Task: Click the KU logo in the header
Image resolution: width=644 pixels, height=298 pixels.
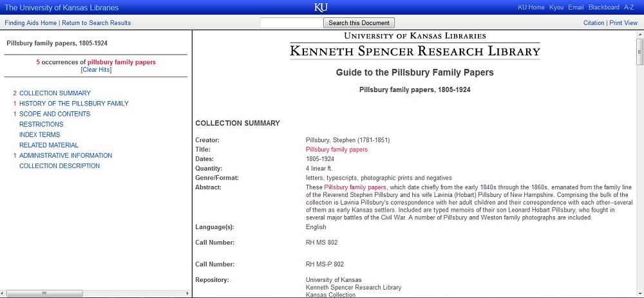Action: coord(321,7)
